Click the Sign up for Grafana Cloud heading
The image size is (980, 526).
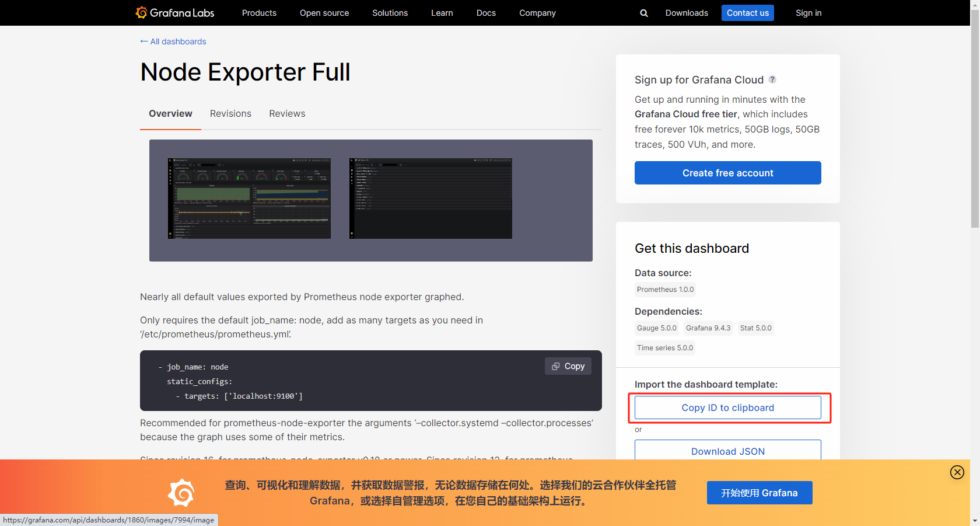699,80
